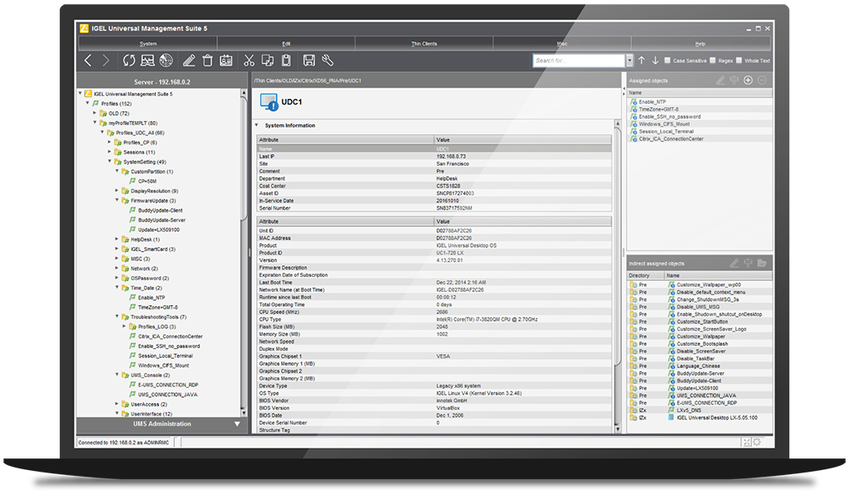This screenshot has height=504, width=849.
Task: Collapse the SystemSetting (49) node
Action: (x=109, y=162)
